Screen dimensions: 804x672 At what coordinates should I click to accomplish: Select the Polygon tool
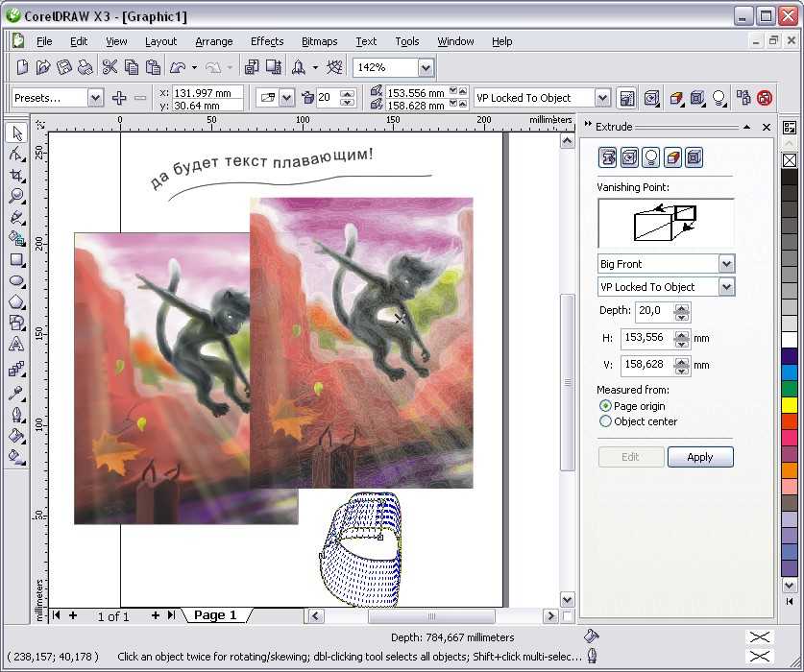[x=17, y=301]
